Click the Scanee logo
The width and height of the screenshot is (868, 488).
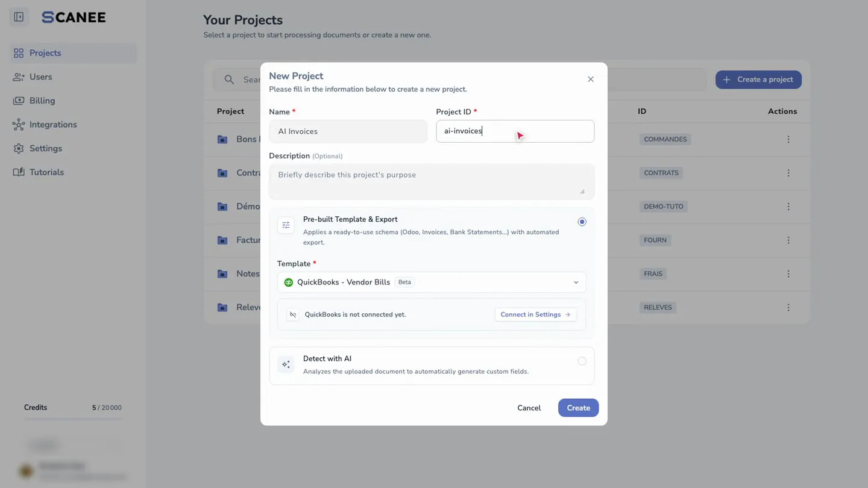74,17
